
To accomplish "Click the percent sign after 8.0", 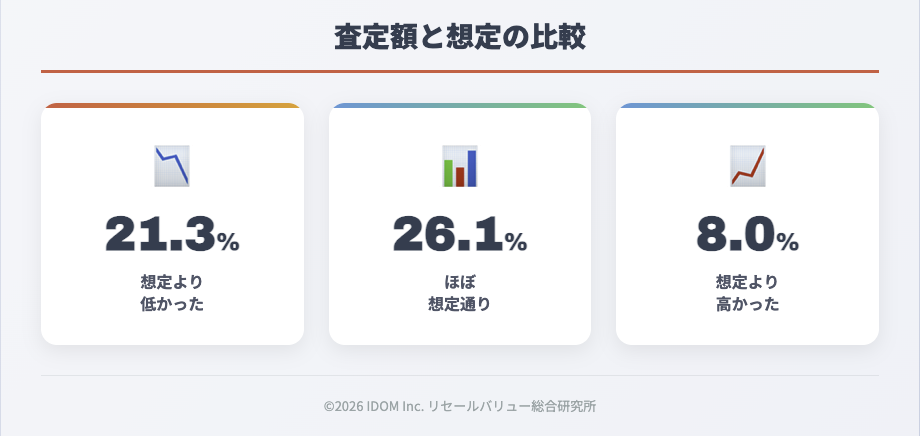I will coord(787,241).
